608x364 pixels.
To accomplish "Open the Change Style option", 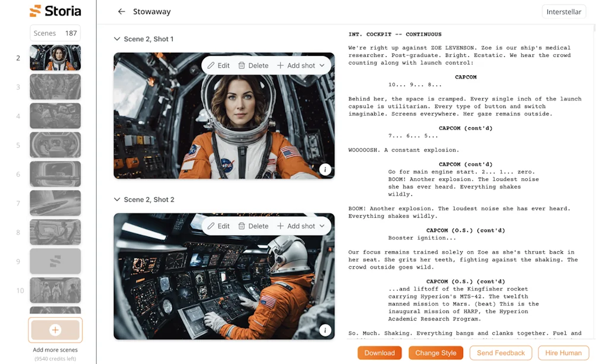I will [x=436, y=353].
